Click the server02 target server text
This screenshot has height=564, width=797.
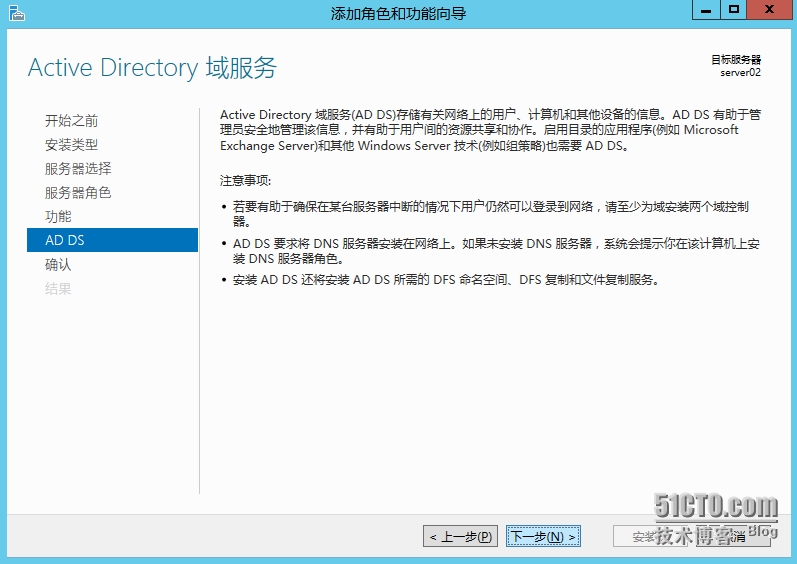[740, 72]
